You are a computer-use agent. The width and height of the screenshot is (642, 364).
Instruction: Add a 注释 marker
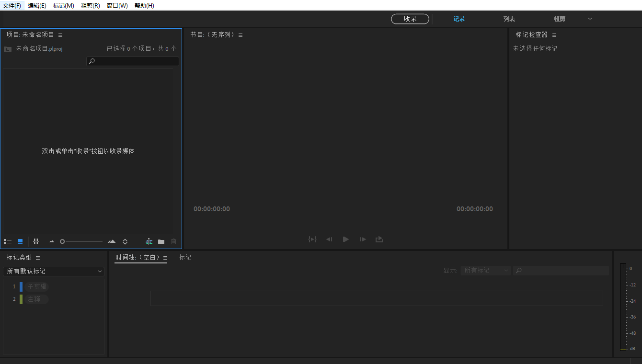[x=37, y=299]
